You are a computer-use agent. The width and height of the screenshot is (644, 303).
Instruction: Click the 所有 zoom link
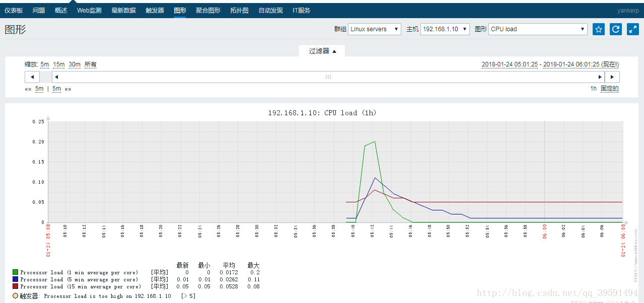pos(91,64)
